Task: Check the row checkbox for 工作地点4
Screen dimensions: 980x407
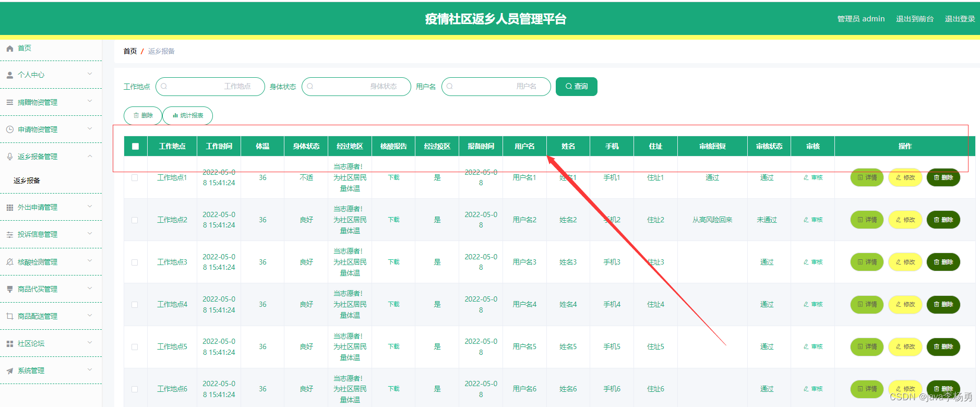Action: pos(135,305)
